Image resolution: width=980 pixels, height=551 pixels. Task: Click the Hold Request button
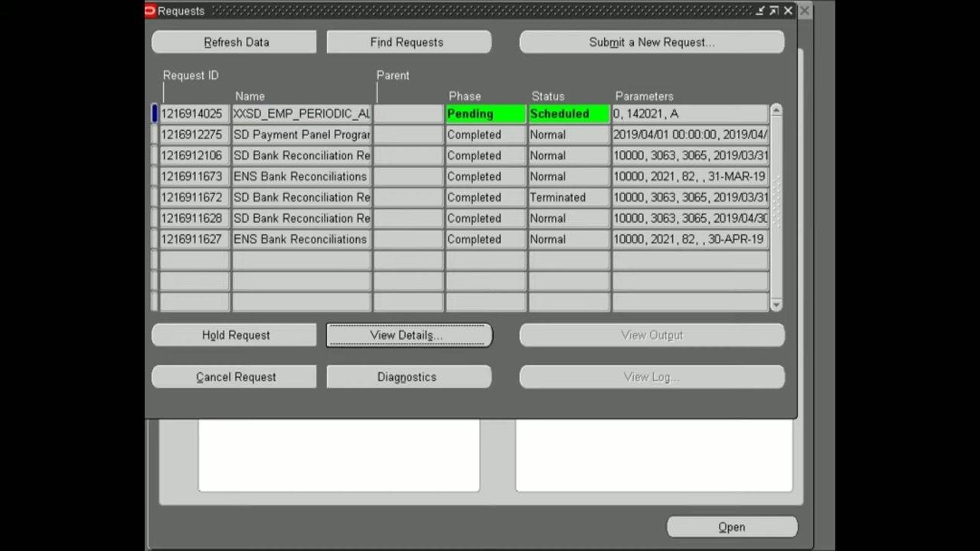click(x=234, y=335)
